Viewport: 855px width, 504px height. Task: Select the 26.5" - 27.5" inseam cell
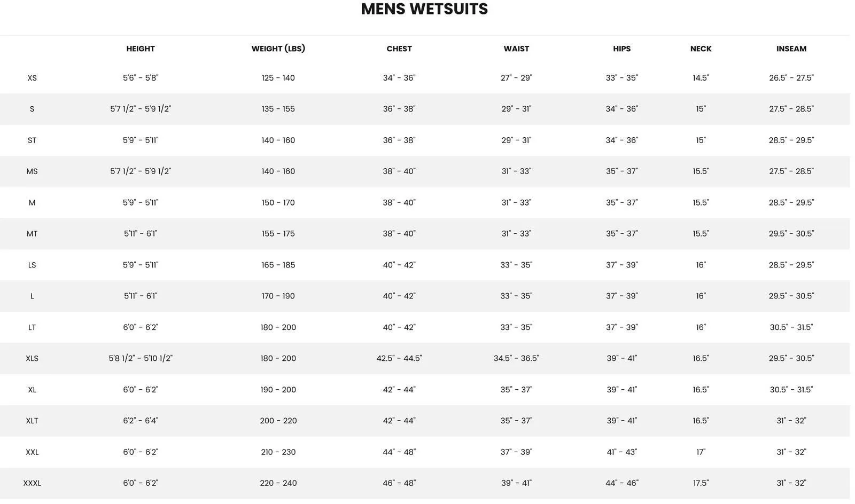pyautogui.click(x=791, y=78)
